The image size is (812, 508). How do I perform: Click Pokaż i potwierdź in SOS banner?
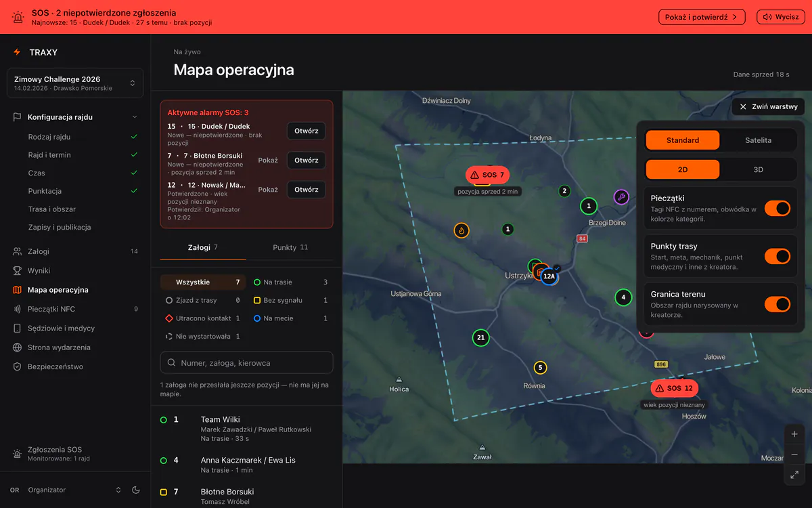click(x=702, y=17)
